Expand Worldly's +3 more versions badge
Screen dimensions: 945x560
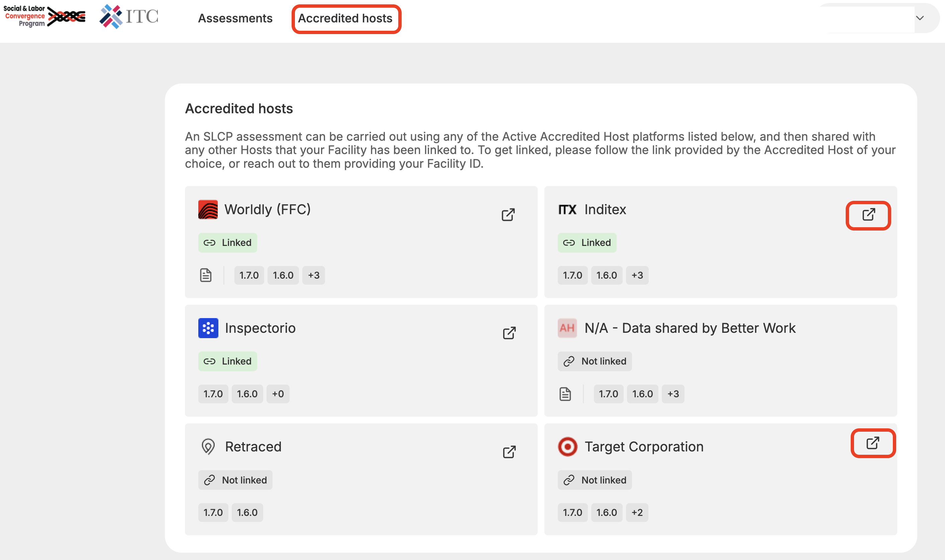click(x=313, y=275)
